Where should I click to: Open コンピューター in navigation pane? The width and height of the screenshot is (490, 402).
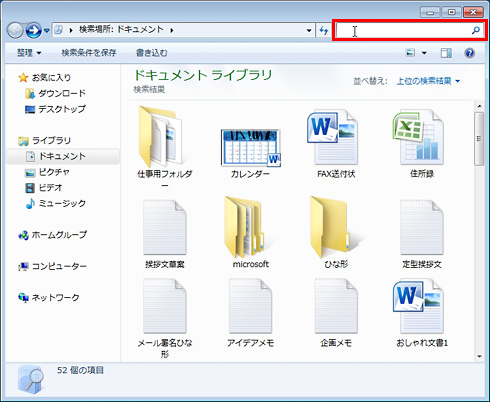pos(52,266)
